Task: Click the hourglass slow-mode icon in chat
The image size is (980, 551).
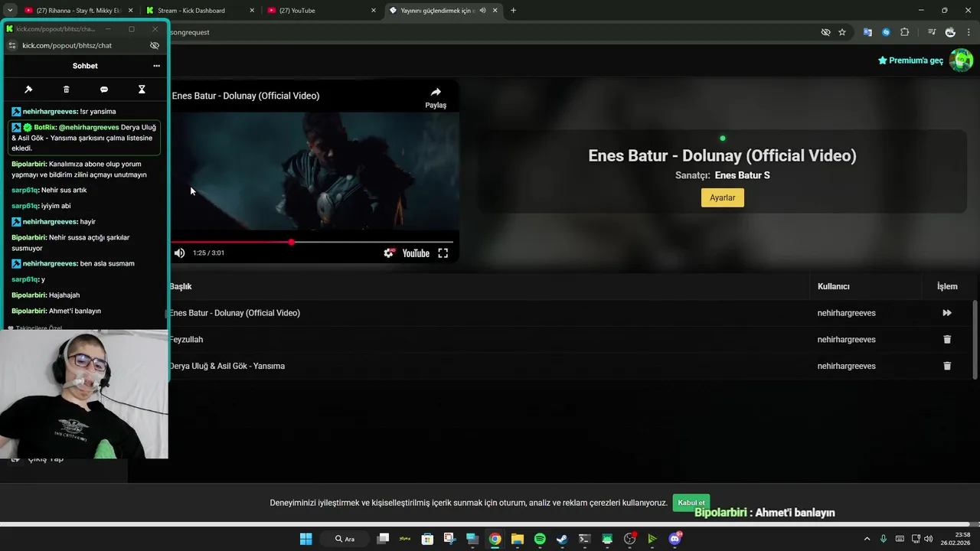Action: [x=142, y=90]
